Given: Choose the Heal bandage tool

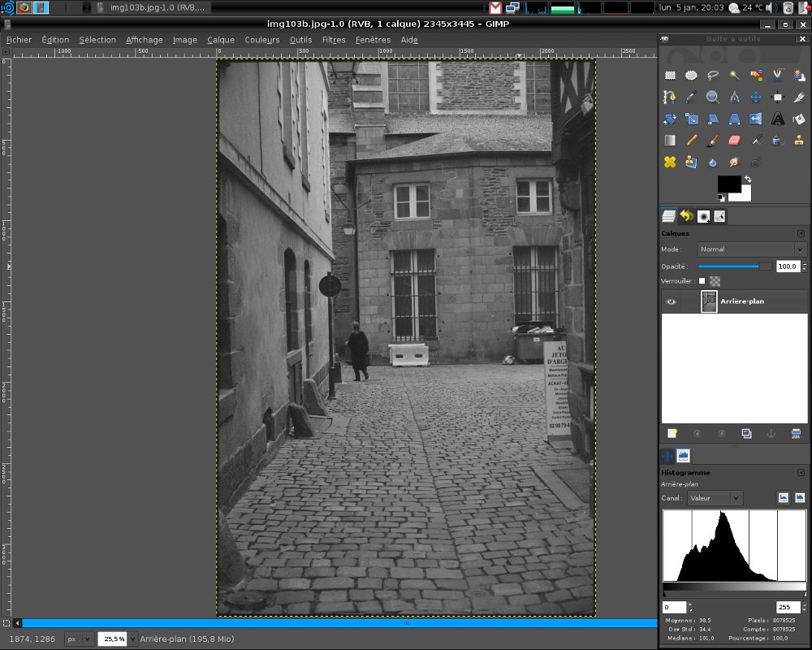Looking at the screenshot, I should pyautogui.click(x=670, y=162).
